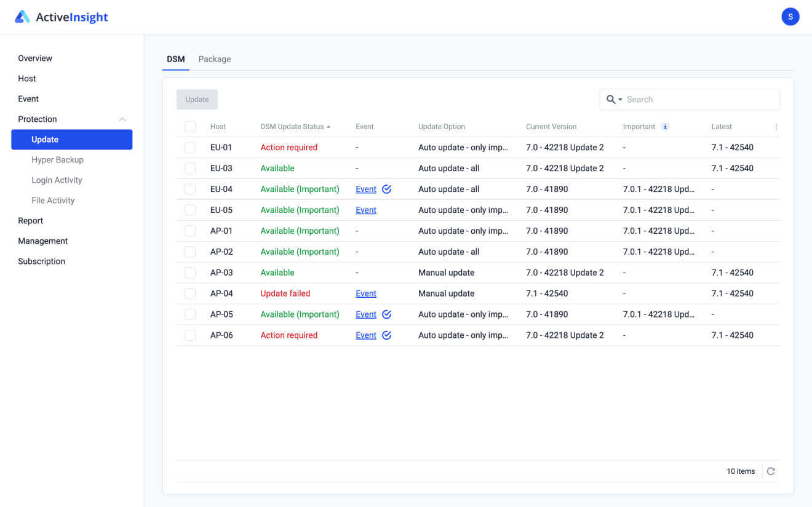Click the search magnifier icon

pos(610,99)
